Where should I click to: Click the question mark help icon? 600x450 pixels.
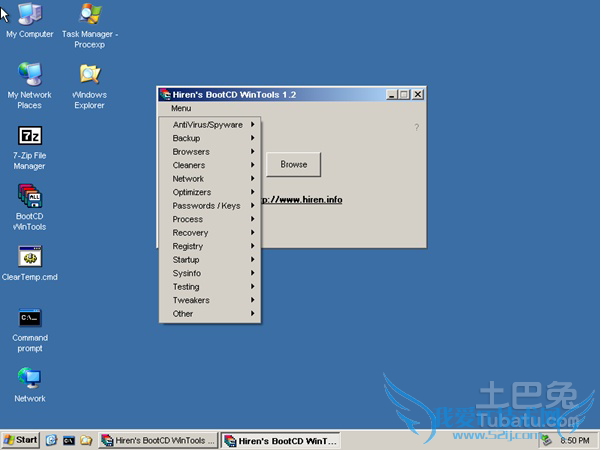click(416, 128)
